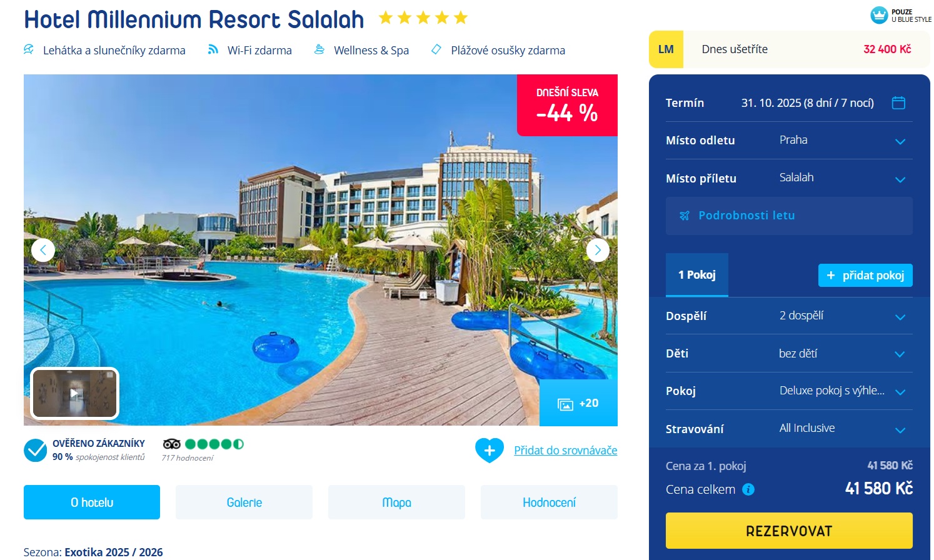Open the calendar icon next to Termín
The image size is (934, 560).
point(898,102)
